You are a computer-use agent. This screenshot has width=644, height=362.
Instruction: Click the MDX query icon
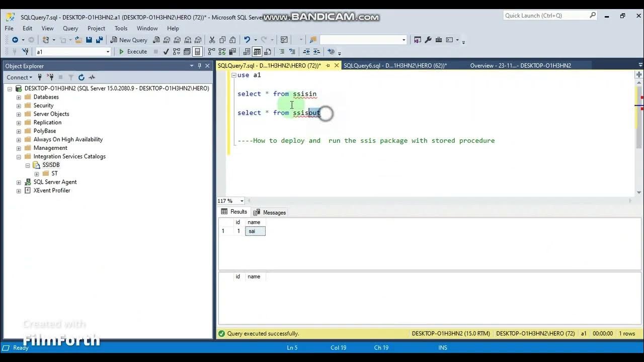click(x=167, y=40)
